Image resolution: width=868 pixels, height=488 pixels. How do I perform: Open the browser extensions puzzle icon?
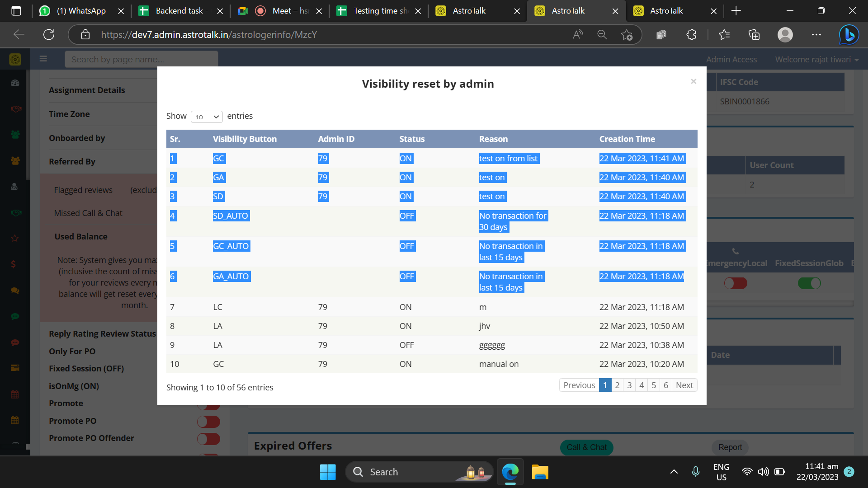691,34
